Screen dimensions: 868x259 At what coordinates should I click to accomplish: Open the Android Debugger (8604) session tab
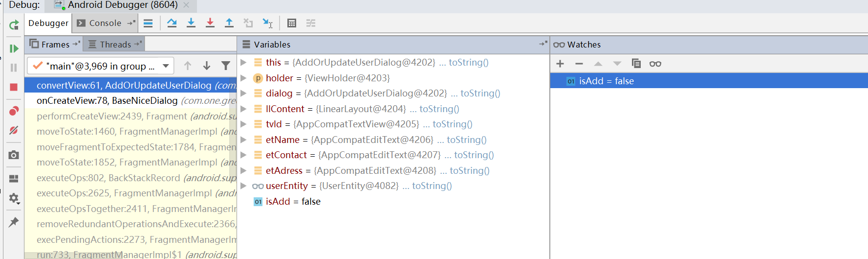coord(122,5)
